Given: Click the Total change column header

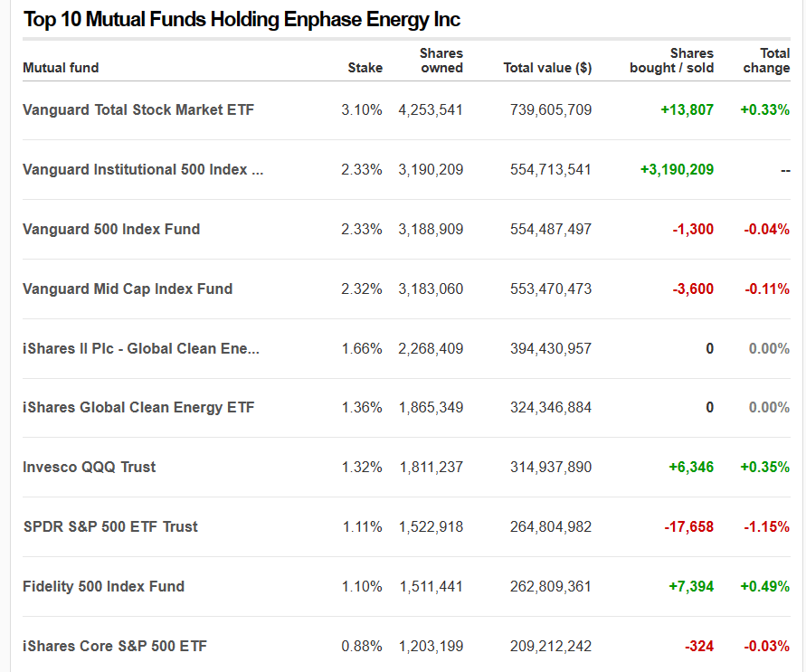Looking at the screenshot, I should (x=766, y=61).
